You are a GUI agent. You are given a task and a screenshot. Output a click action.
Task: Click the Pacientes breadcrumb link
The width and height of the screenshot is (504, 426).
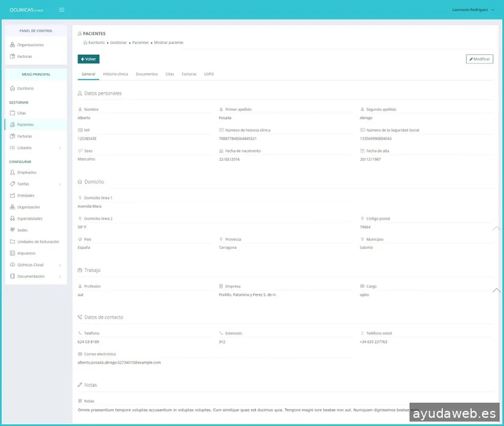140,43
